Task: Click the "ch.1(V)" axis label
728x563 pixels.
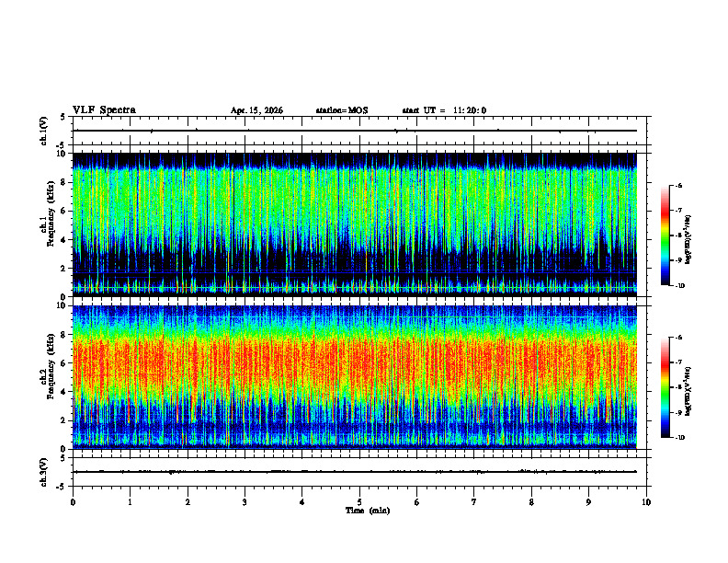Action: point(44,131)
